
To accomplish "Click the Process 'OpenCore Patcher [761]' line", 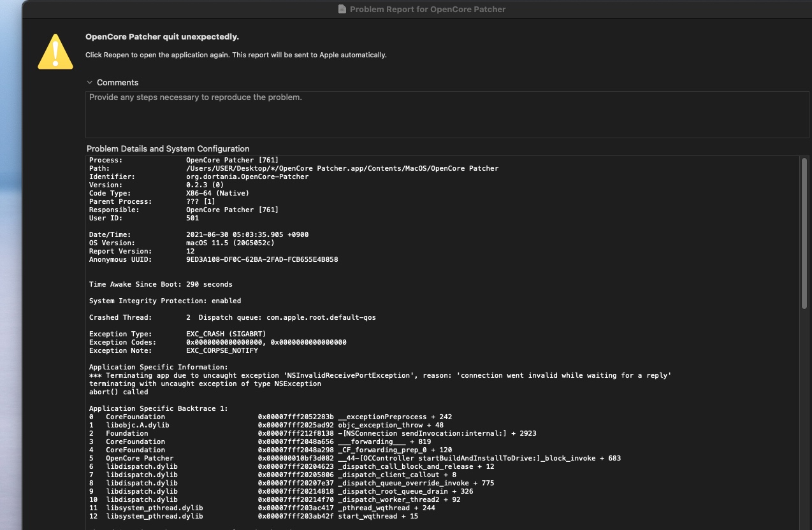I will (x=184, y=160).
